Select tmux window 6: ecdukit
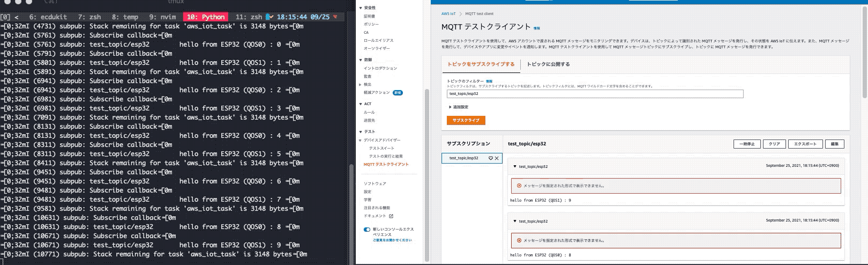868x265 pixels. coord(48,17)
